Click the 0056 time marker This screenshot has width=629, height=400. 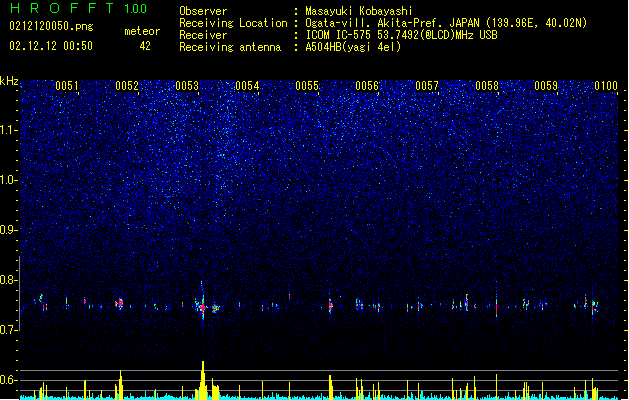[367, 86]
